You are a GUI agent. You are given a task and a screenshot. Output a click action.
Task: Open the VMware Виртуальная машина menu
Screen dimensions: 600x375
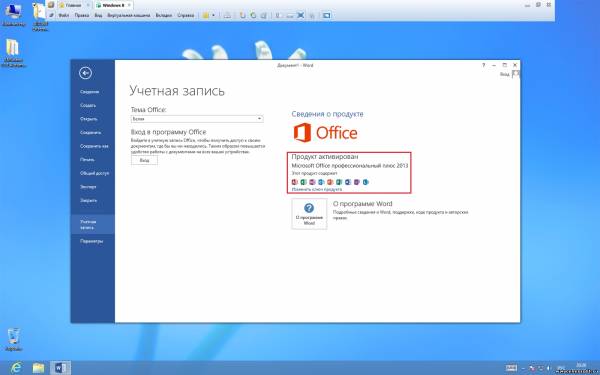coord(129,15)
